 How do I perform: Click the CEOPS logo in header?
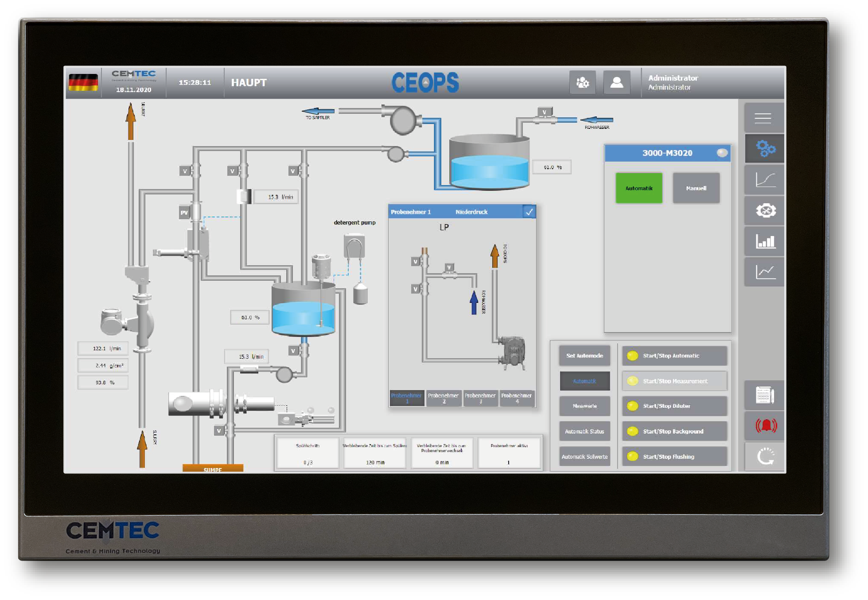click(425, 82)
